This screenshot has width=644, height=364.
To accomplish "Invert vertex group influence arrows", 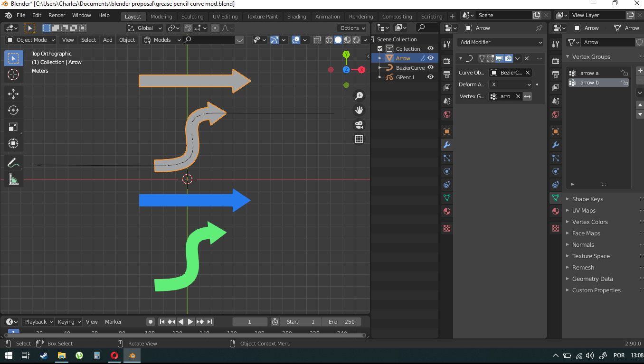I will [527, 96].
